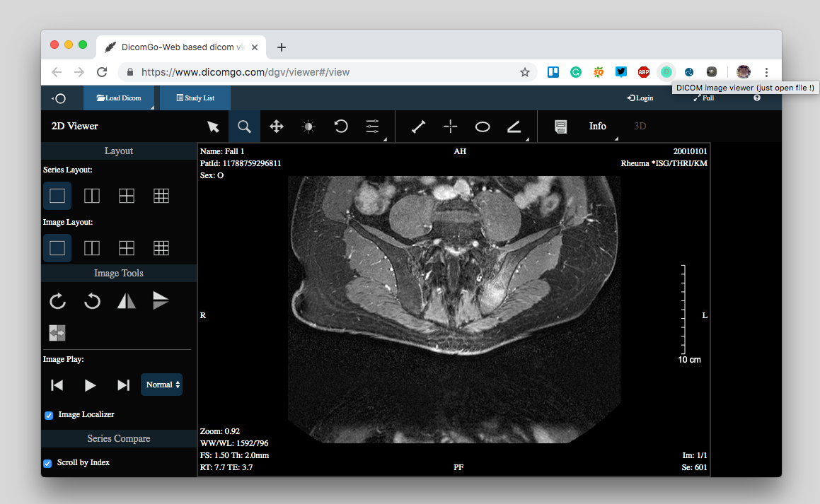This screenshot has width=820, height=504.
Task: Choose 3x3 Image Layout
Action: pyautogui.click(x=161, y=247)
